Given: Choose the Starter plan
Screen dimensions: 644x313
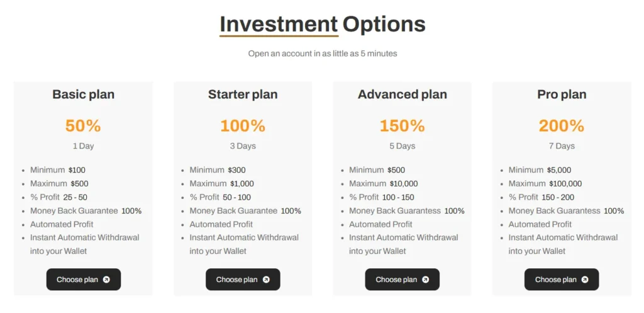Looking at the screenshot, I should [x=242, y=280].
